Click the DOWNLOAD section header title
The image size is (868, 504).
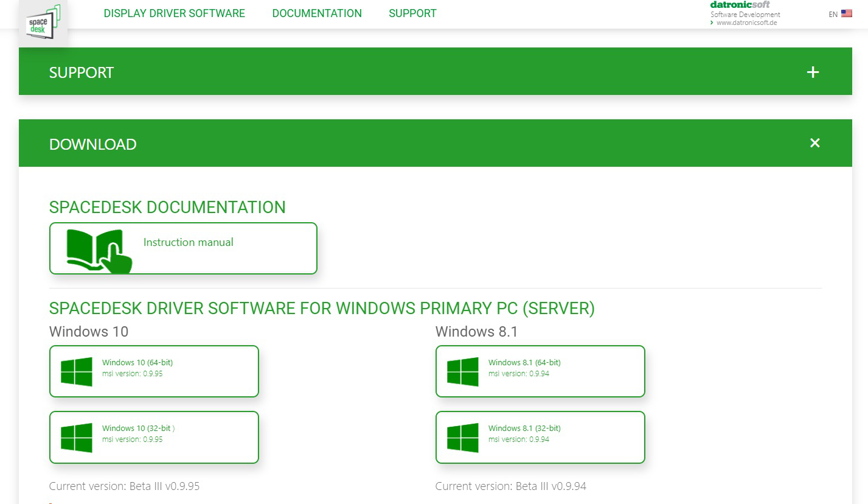pyautogui.click(x=92, y=144)
